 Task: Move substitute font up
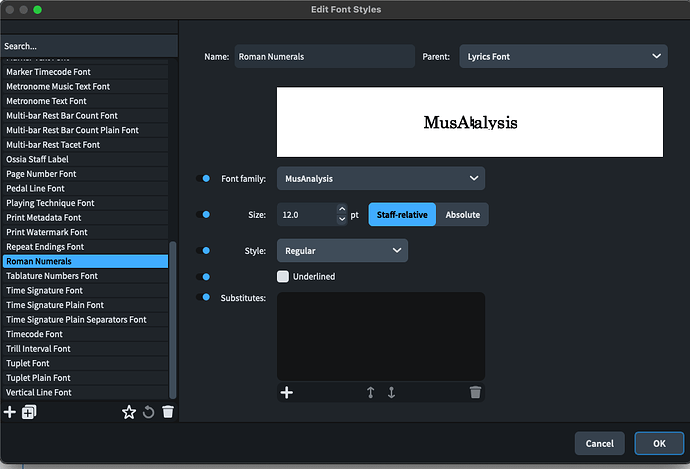(x=371, y=392)
